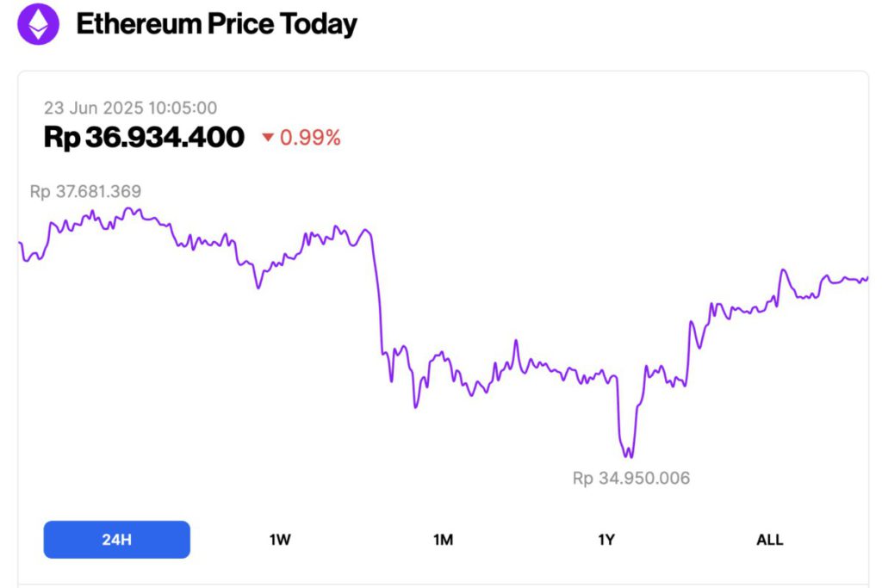
Task: Click the red price-decline triangle icon
Action: (267, 138)
